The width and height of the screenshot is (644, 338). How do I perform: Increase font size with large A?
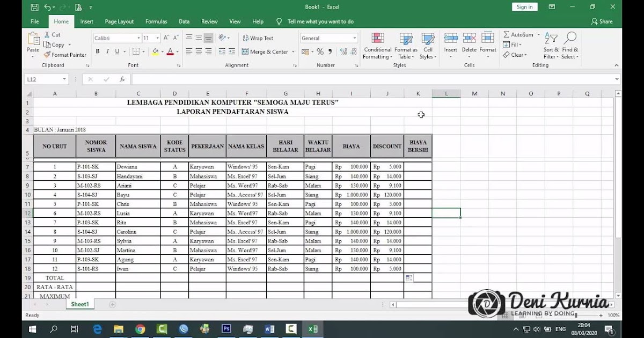click(166, 38)
